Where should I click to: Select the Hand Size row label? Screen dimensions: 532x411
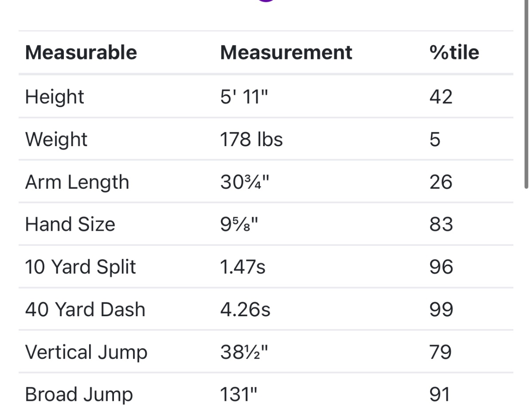click(70, 224)
